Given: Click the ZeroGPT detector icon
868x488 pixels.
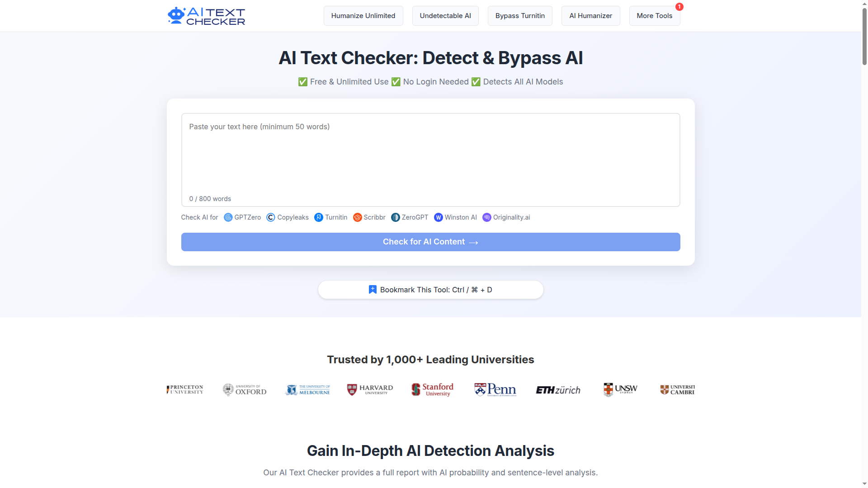Looking at the screenshot, I should 396,217.
